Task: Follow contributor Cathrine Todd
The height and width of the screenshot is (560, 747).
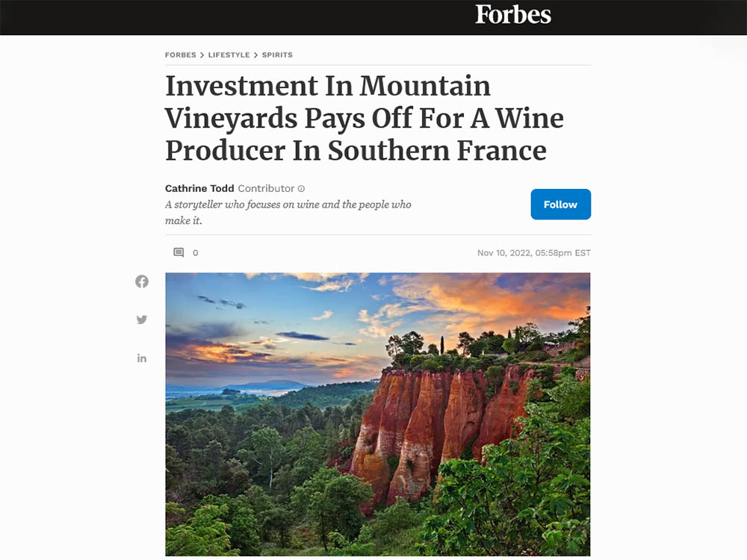Action: [x=561, y=205]
